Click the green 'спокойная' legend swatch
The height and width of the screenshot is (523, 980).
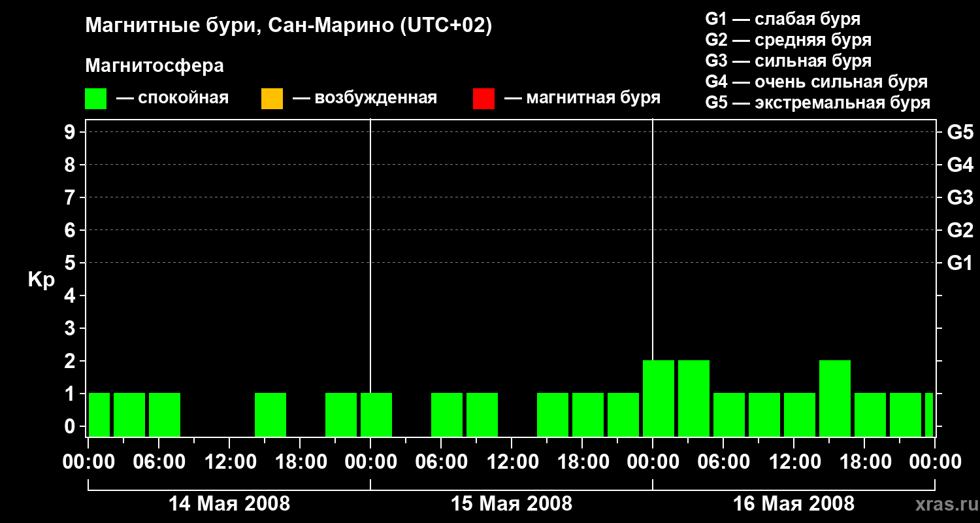pos(95,99)
